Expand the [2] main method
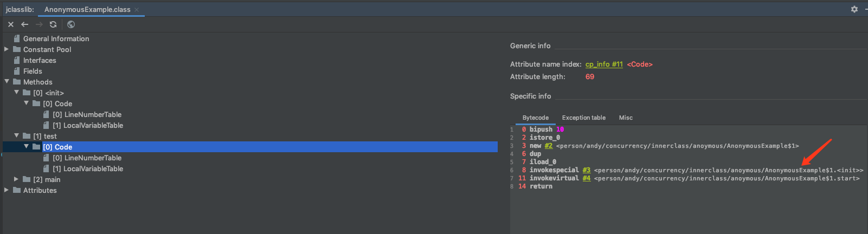This screenshot has height=234, width=868. [x=16, y=179]
